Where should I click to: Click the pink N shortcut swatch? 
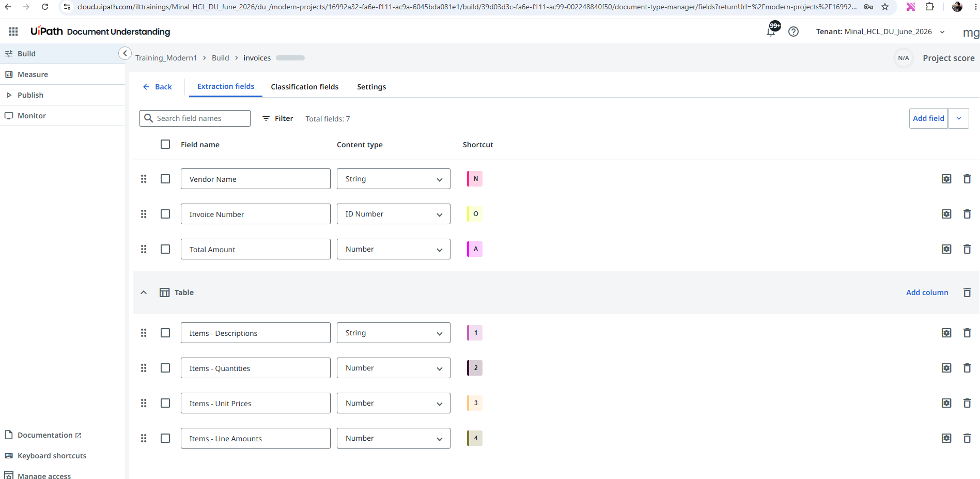click(475, 179)
